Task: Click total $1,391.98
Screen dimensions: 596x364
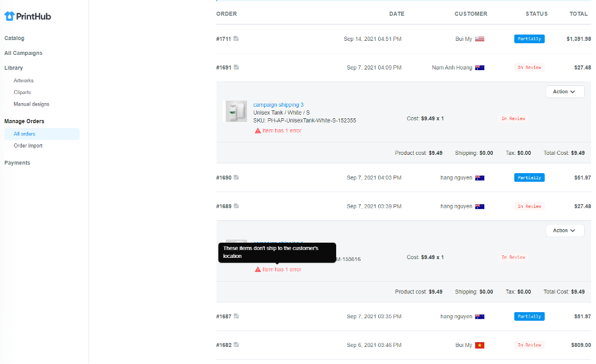Action: click(578, 39)
